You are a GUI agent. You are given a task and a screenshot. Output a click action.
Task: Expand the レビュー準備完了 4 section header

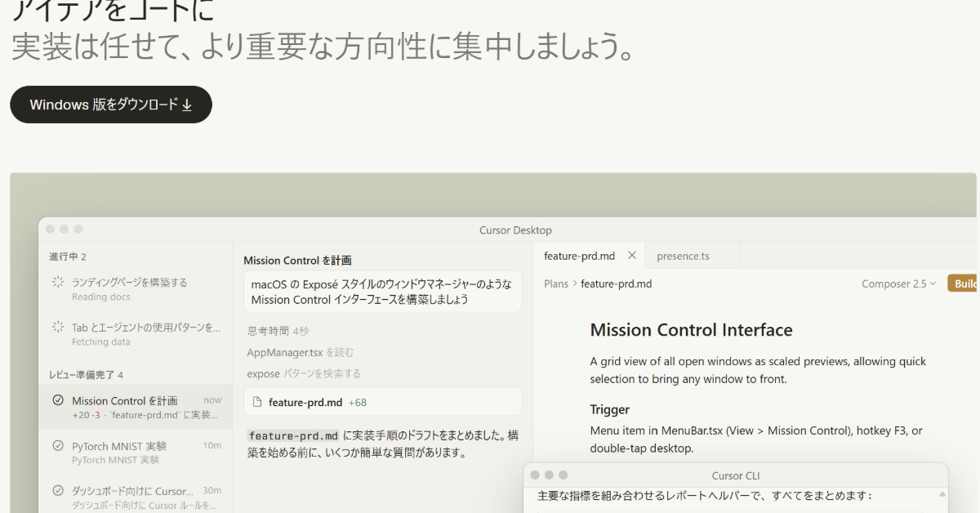[87, 375]
